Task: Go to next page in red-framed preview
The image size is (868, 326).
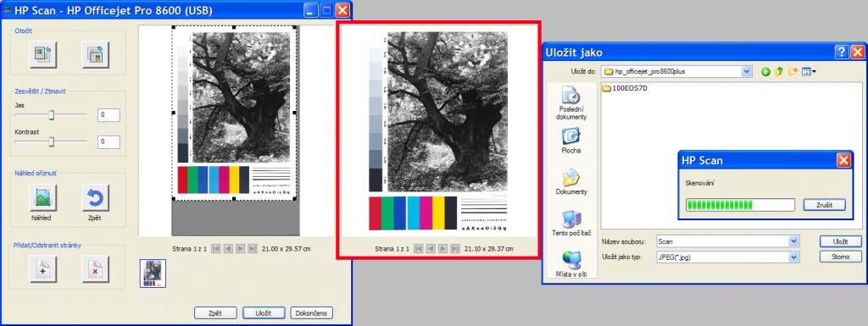Action: [x=442, y=249]
